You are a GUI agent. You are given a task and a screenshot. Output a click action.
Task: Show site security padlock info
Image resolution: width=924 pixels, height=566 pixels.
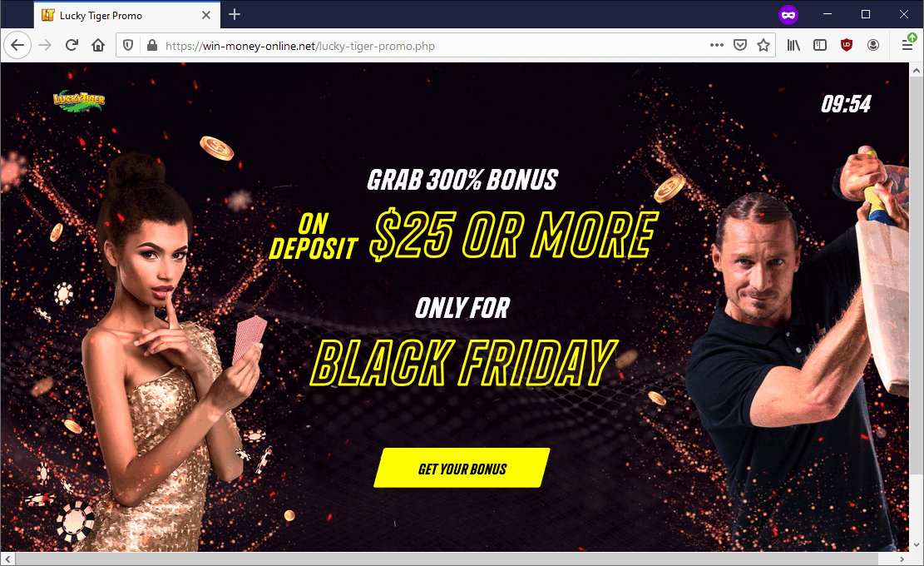click(x=152, y=46)
